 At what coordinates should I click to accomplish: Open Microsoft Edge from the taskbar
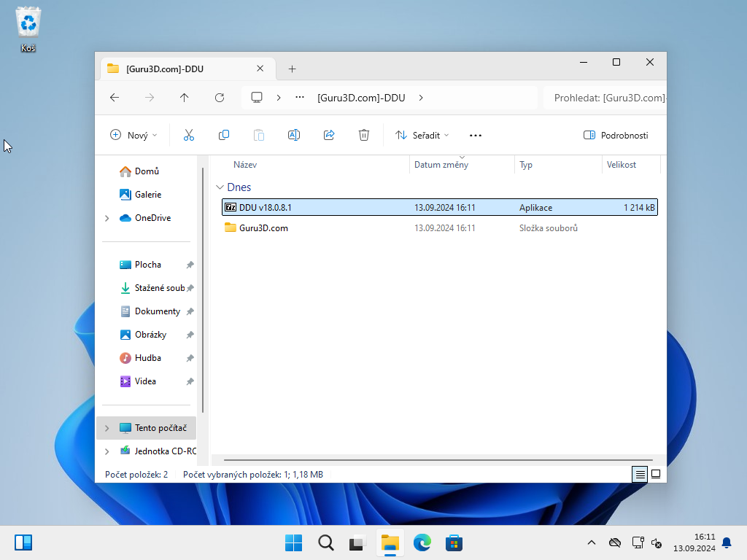422,542
